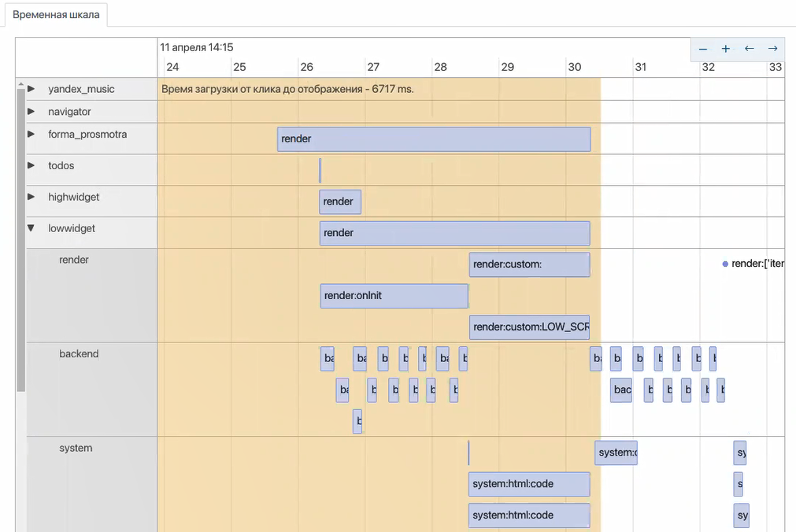Move timeline left with left arrow
The height and width of the screenshot is (532, 796).
pyautogui.click(x=750, y=49)
